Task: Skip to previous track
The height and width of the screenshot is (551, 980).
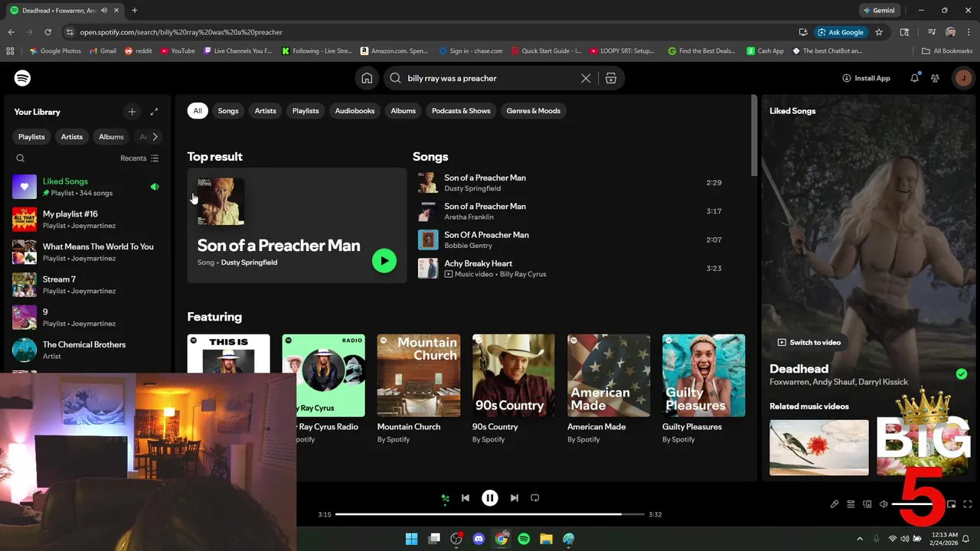Action: [465, 498]
